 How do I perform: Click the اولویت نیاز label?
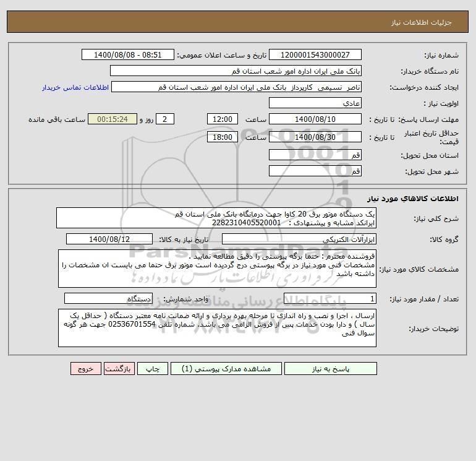[x=441, y=103]
